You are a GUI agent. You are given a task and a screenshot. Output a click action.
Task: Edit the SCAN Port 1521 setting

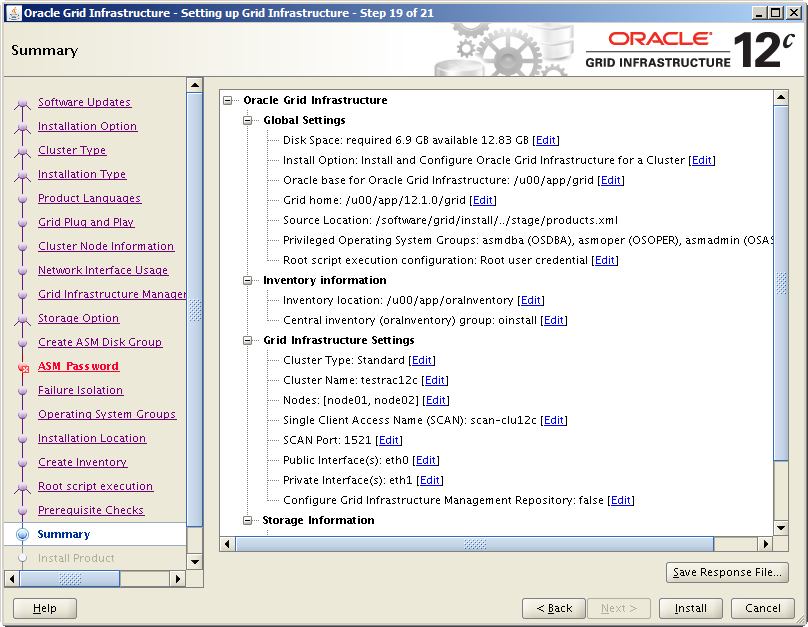pyautogui.click(x=389, y=440)
